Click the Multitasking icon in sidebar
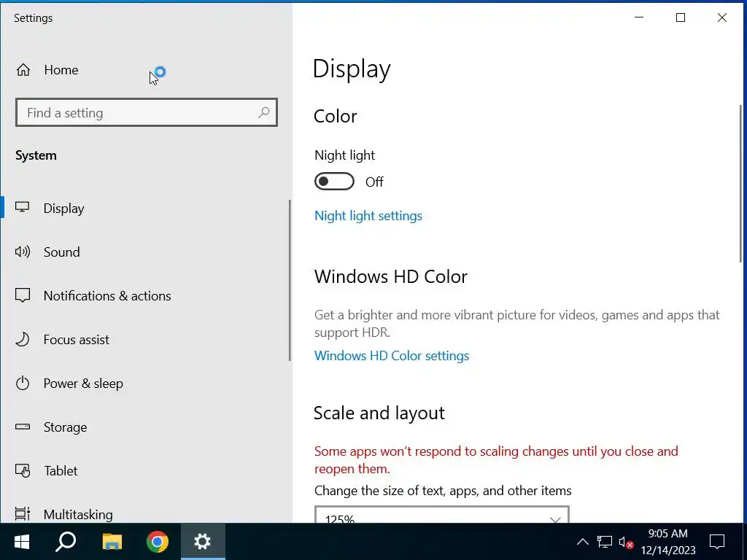 (x=23, y=514)
